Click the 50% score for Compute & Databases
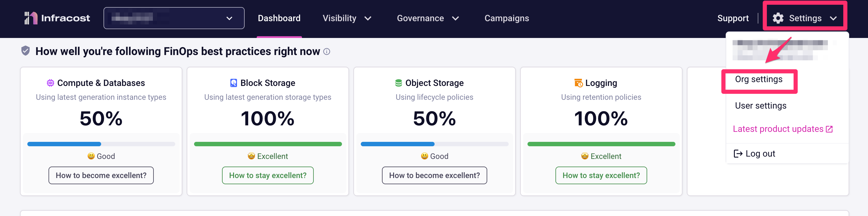Image resolution: width=868 pixels, height=216 pixels. [101, 119]
